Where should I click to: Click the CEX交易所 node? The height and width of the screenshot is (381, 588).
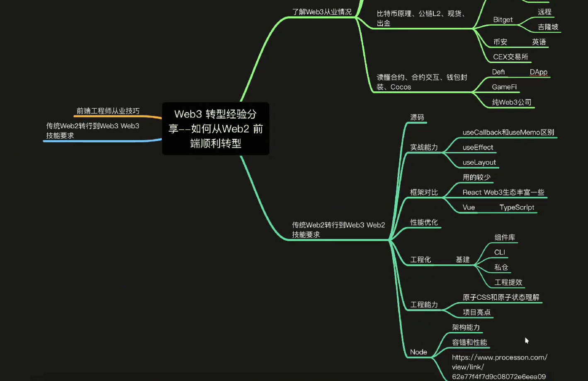pyautogui.click(x=510, y=57)
